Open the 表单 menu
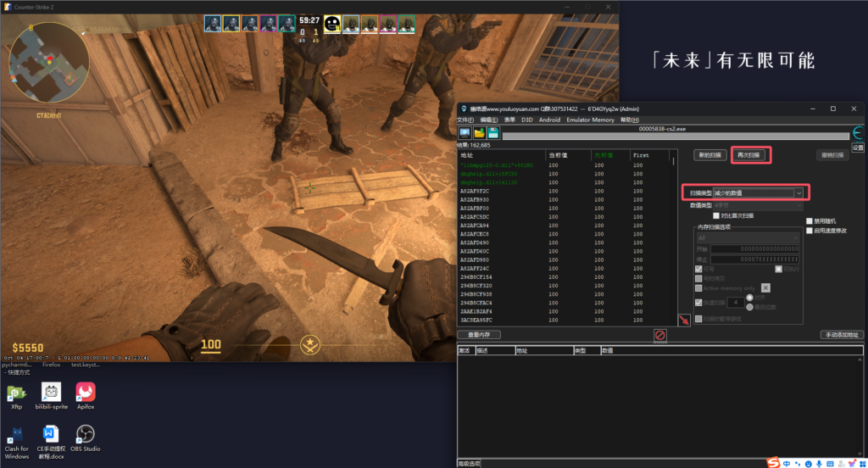Screen dimensions: 868x468 509,120
